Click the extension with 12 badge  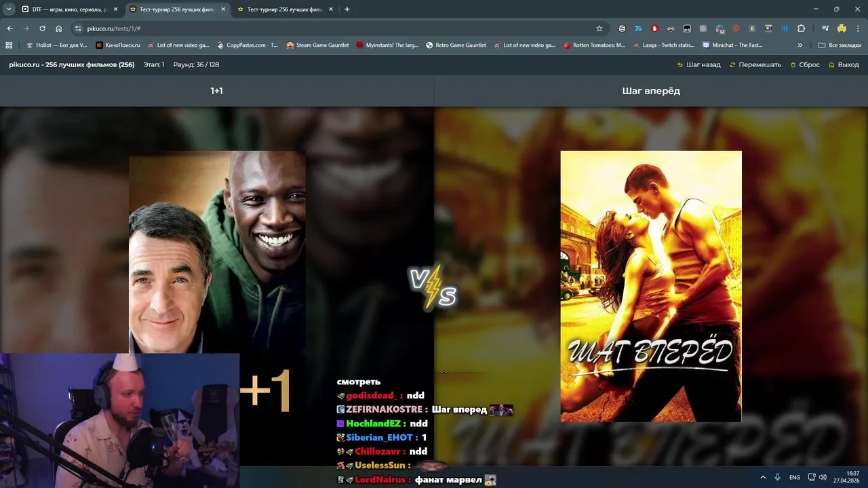tap(720, 28)
